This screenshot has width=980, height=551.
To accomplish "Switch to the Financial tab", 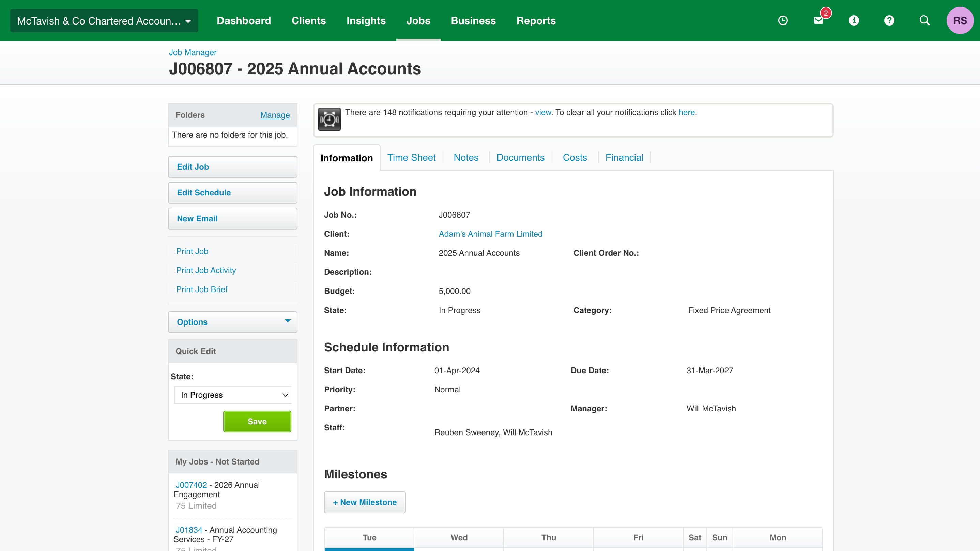I will pyautogui.click(x=624, y=157).
